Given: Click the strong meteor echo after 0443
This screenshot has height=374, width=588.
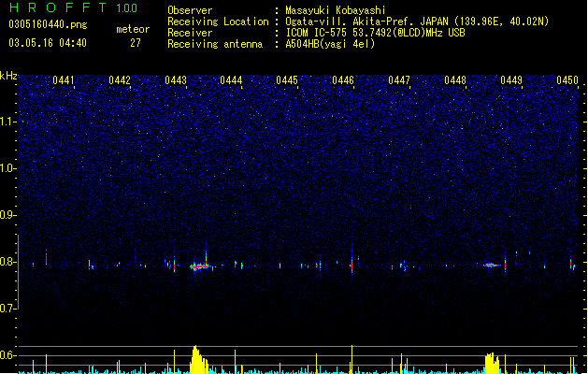Looking at the screenshot, I should coord(199,266).
